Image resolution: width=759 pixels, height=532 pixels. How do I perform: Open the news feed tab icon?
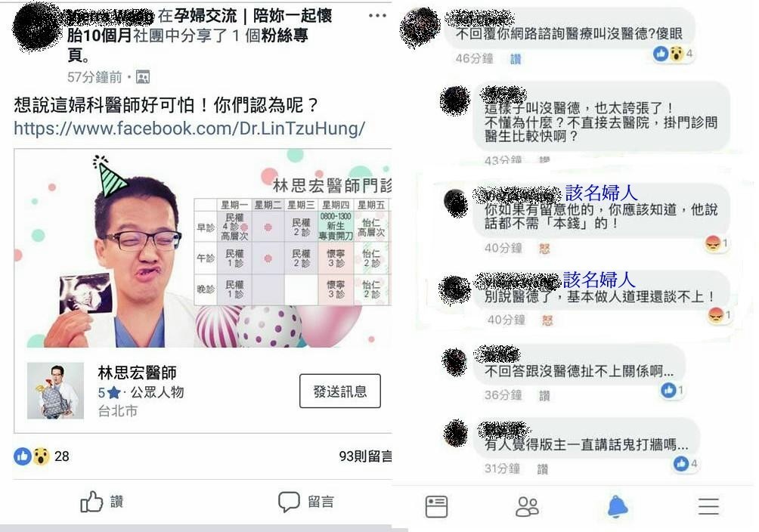436,506
